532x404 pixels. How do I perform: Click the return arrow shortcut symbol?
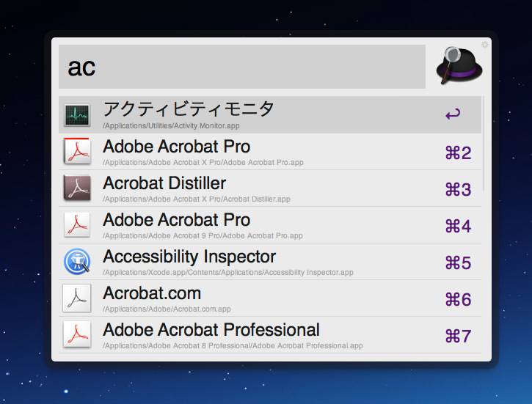(453, 114)
